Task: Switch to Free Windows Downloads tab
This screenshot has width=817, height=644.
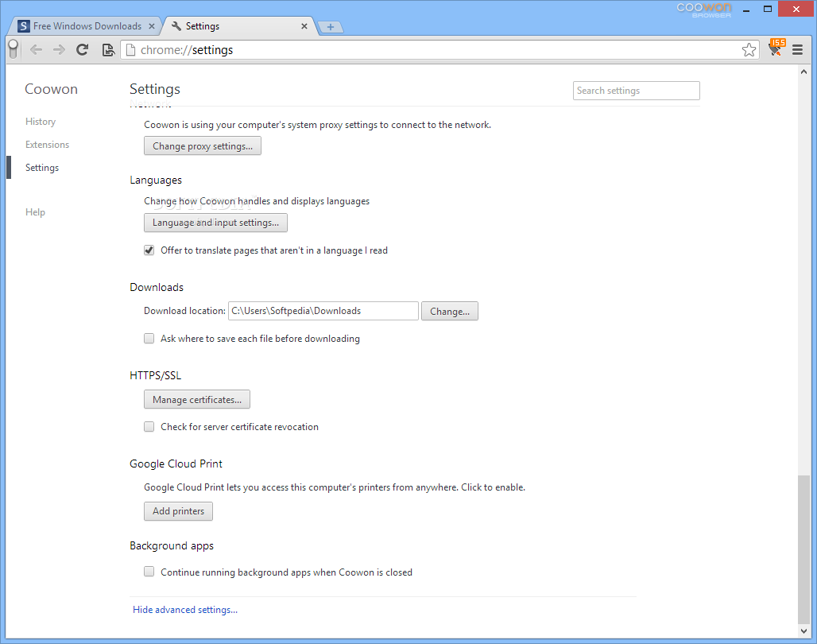Action: (x=87, y=26)
